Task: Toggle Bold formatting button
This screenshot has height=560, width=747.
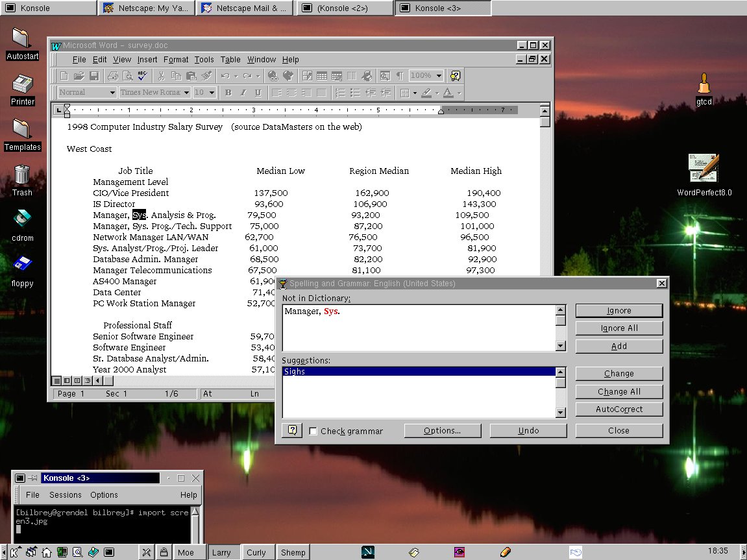Action: point(228,93)
